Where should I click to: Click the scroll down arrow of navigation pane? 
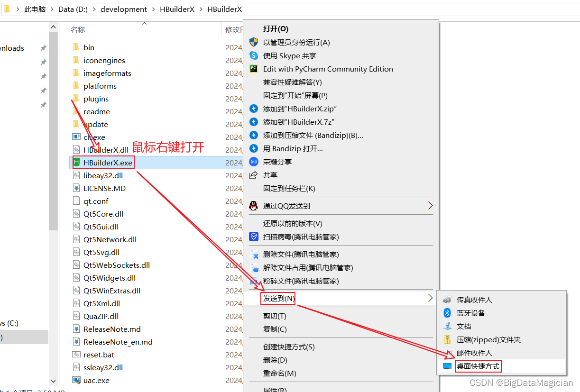coord(53,381)
